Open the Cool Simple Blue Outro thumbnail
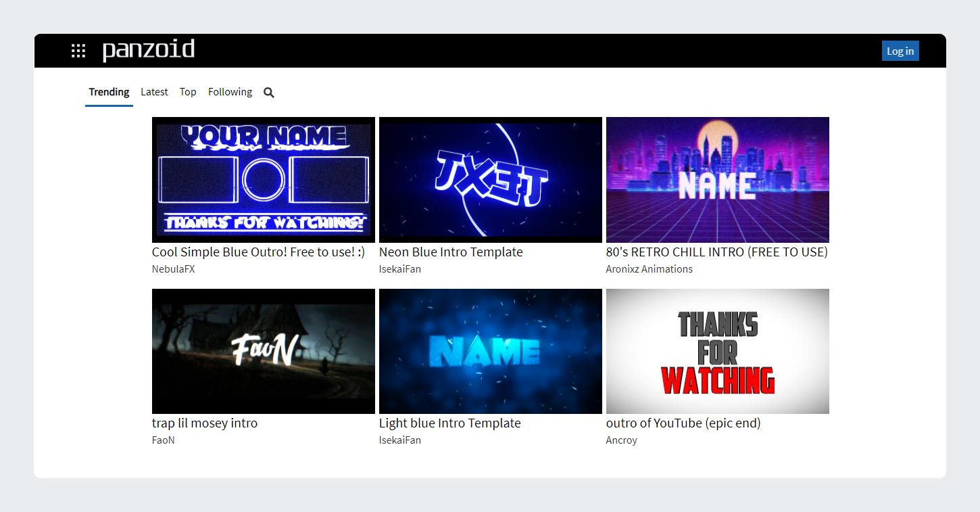 [264, 180]
